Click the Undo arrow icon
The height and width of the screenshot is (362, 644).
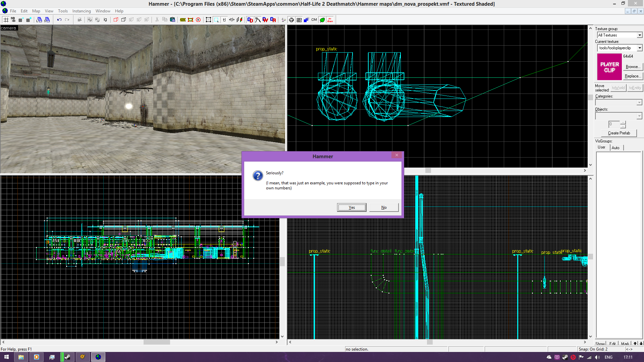coord(59,20)
